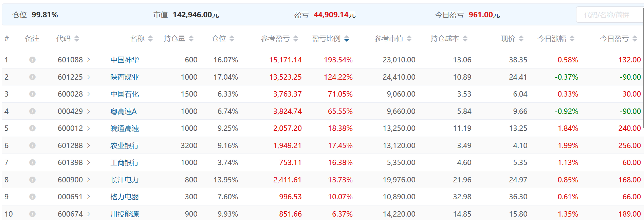
Task: Open the note info icon for 中国神华
Action: tap(32, 60)
